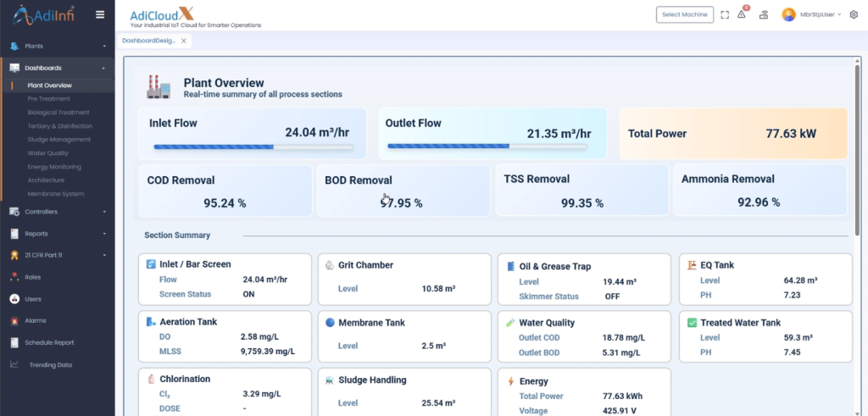868x416 pixels.
Task: Click the Inlet Flow progress bar
Action: [x=253, y=147]
